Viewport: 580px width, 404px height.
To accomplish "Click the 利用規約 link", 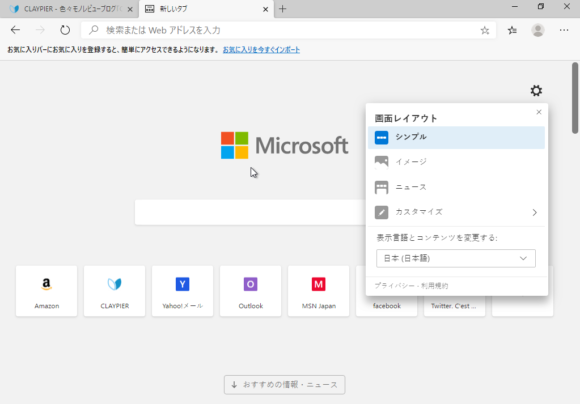I will coord(434,286).
